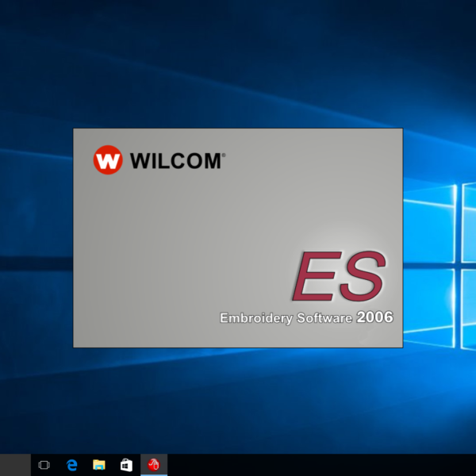Viewport: 476px width, 476px height.
Task: Open Task View from the taskbar
Action: pyautogui.click(x=44, y=465)
